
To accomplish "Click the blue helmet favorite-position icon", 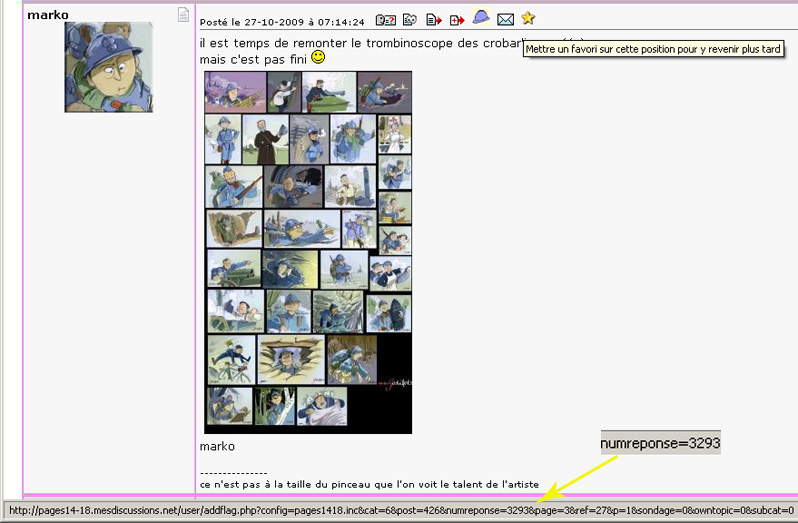I will 481,18.
